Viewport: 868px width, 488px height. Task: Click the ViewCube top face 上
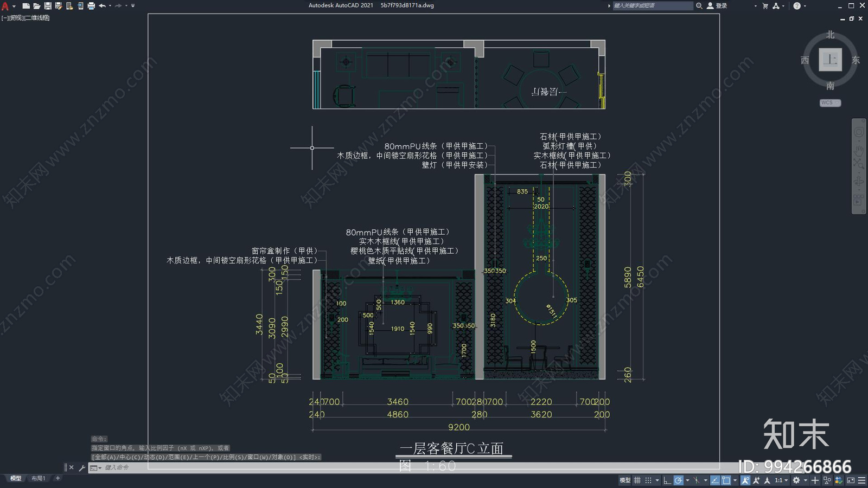[830, 60]
